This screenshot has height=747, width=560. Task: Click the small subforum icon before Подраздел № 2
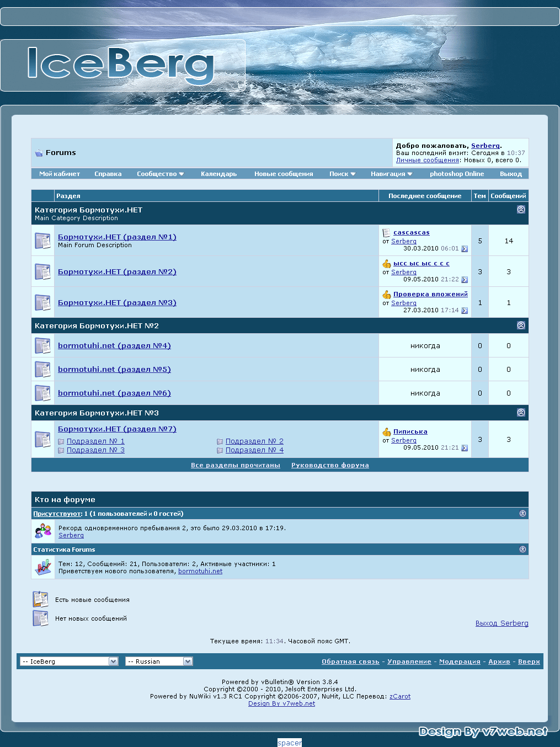click(220, 441)
